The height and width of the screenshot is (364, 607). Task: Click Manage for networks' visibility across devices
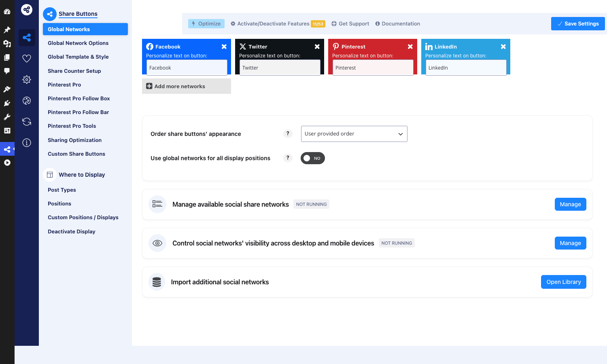[x=571, y=243]
